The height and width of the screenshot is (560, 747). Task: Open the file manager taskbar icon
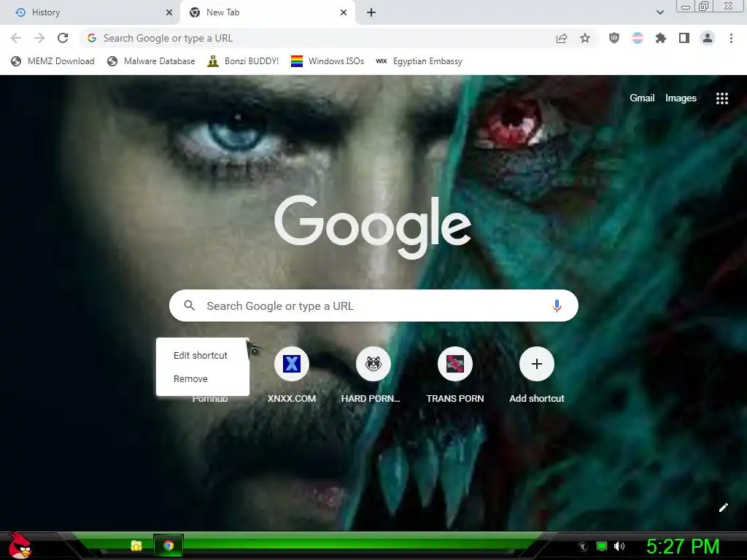click(x=136, y=545)
